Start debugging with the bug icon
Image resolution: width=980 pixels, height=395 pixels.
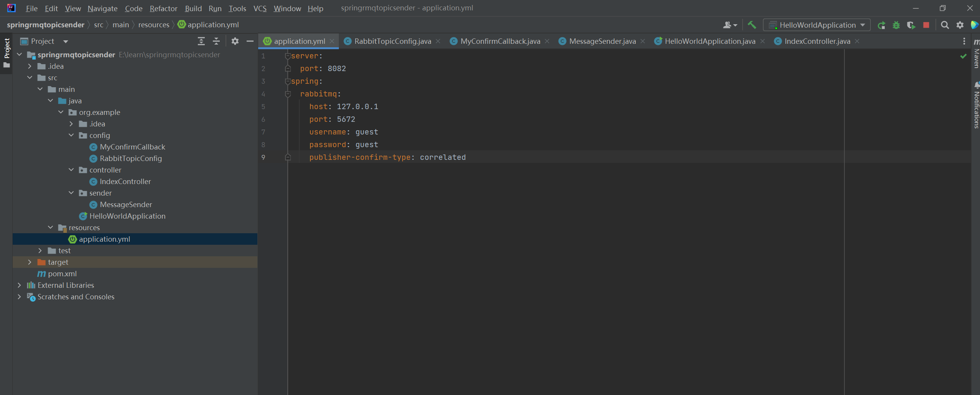click(x=897, y=25)
